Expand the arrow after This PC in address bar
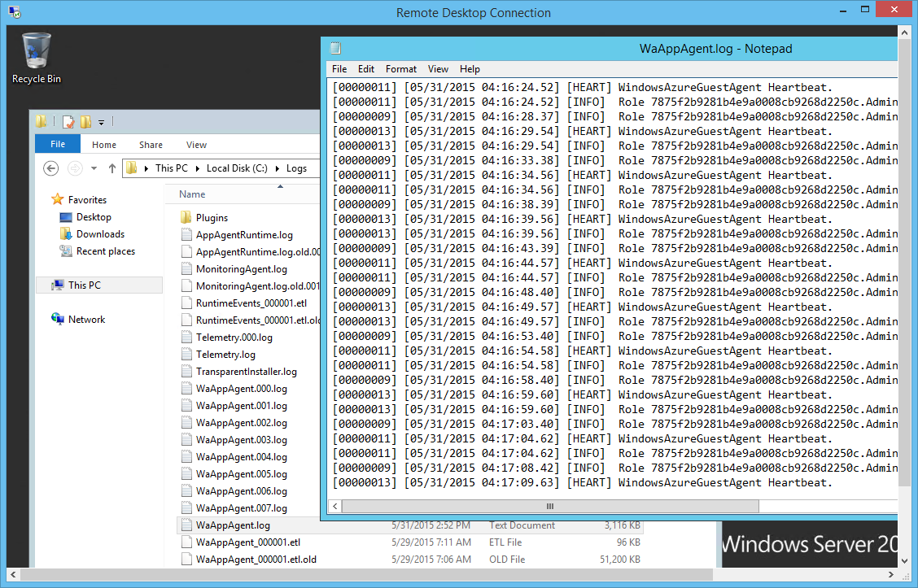Viewport: 918px width, 588px height. pyautogui.click(x=198, y=168)
